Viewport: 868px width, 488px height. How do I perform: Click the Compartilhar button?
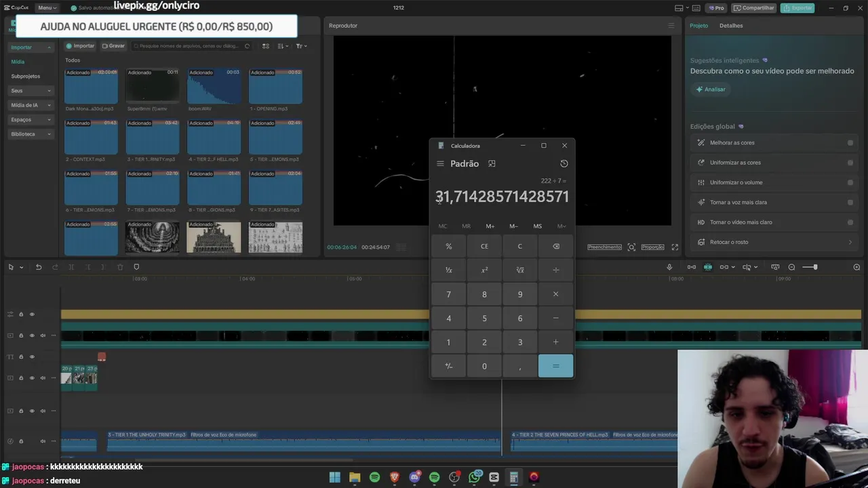(x=754, y=8)
